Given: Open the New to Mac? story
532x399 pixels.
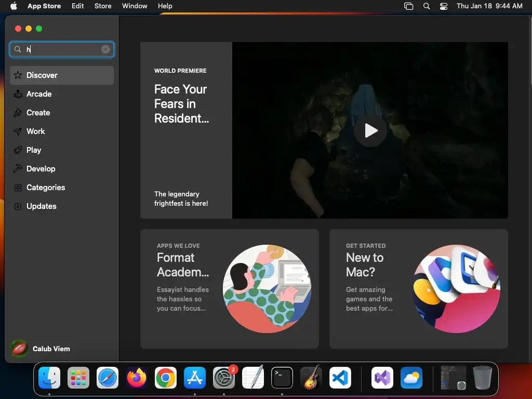Looking at the screenshot, I should click(x=418, y=289).
